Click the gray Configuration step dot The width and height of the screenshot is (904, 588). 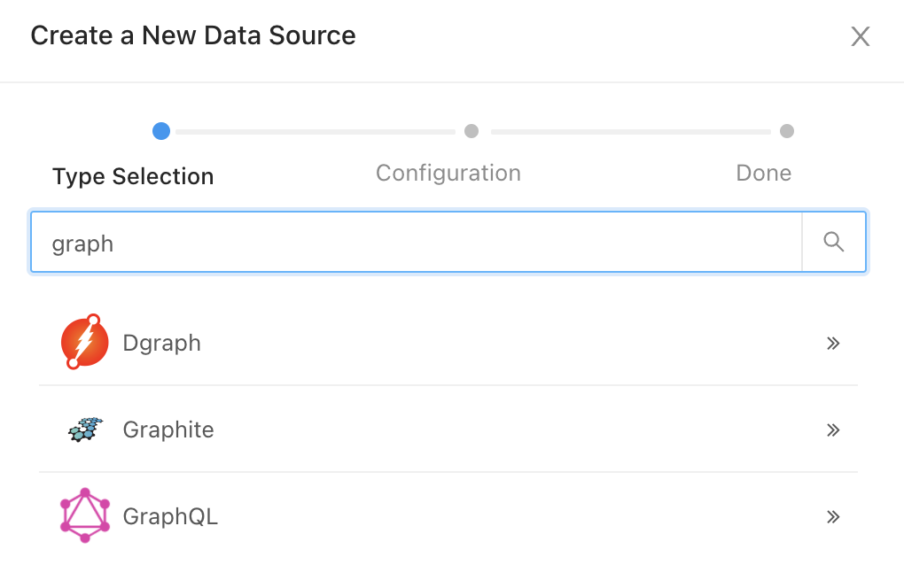pyautogui.click(x=471, y=131)
